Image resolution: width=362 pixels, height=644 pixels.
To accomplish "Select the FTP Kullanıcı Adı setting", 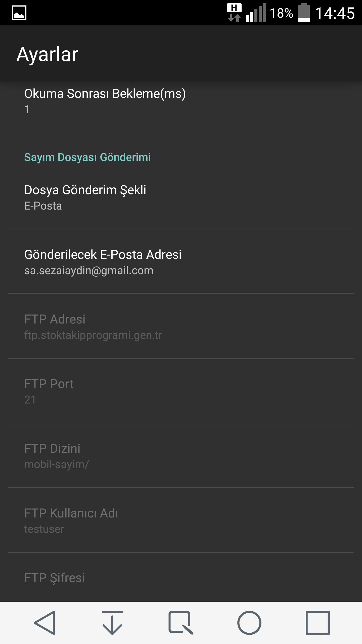I will [181, 520].
